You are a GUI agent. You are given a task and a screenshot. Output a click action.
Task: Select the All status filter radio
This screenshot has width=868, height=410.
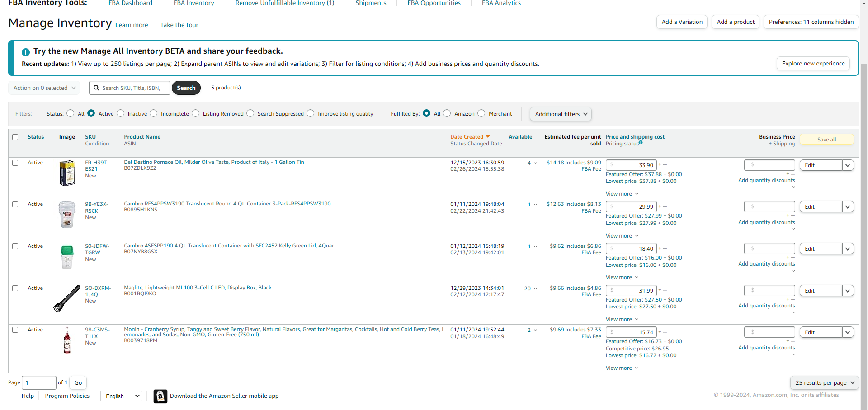[71, 113]
